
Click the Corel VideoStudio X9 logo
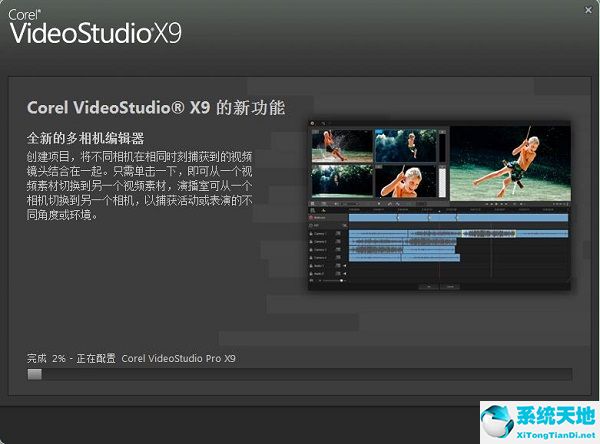point(95,26)
